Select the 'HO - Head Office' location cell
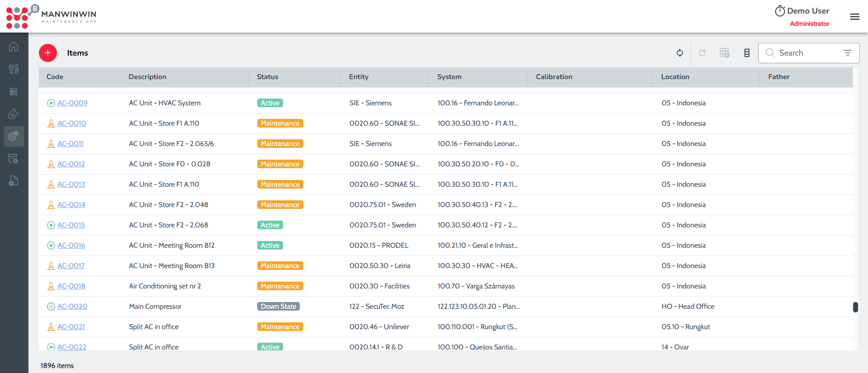 688,307
